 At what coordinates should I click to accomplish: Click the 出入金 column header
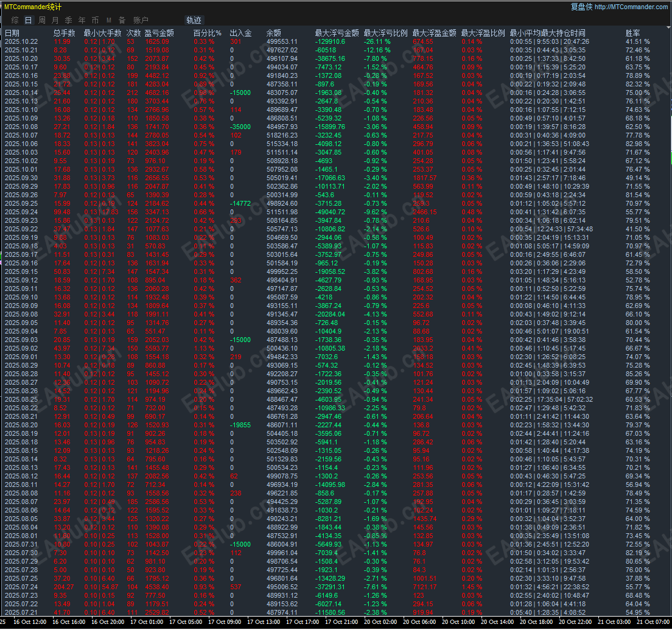coord(241,33)
